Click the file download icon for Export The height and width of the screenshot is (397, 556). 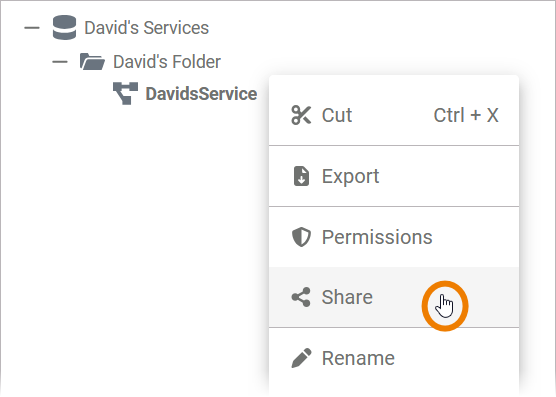point(301,176)
